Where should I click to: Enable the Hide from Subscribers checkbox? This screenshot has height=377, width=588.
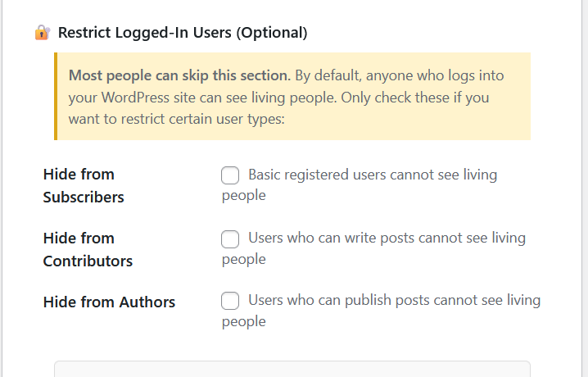pyautogui.click(x=231, y=175)
